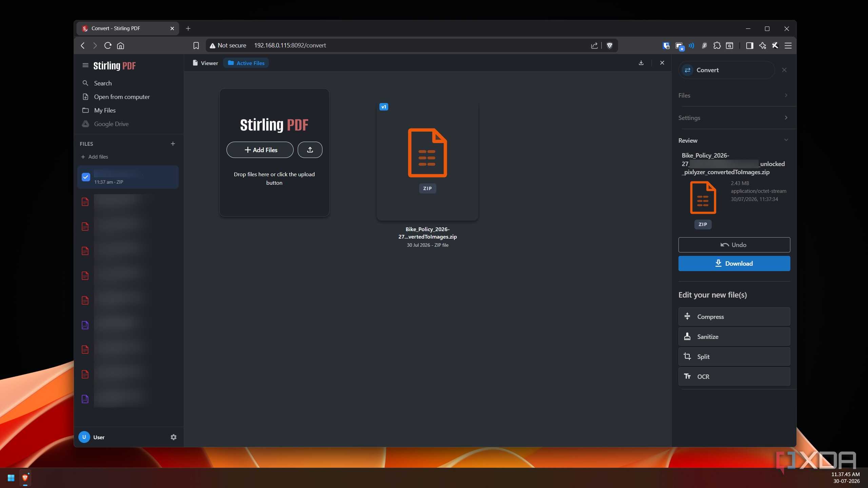Click the Convert tool header

[727, 70]
